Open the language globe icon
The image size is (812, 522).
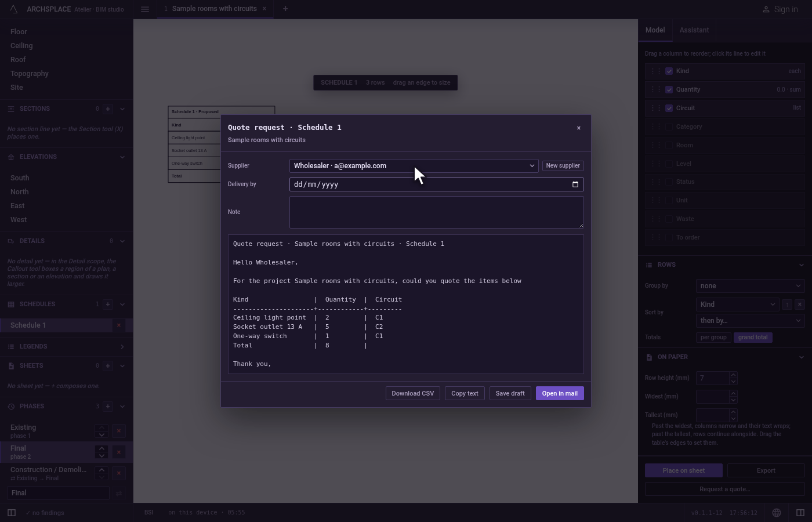pyautogui.click(x=777, y=513)
